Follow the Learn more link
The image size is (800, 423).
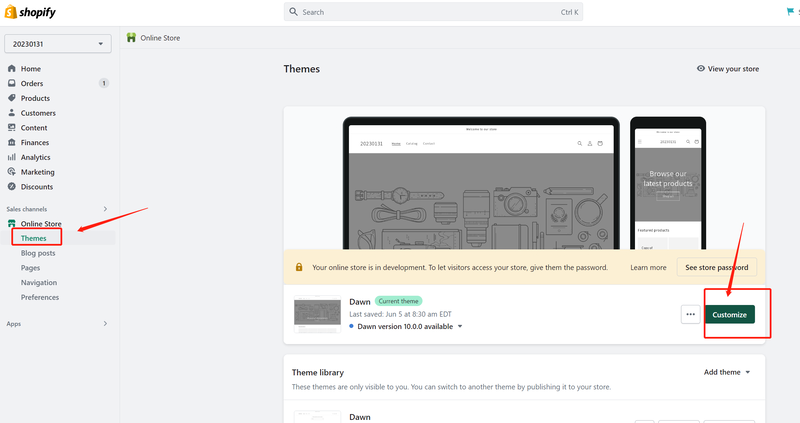[x=648, y=268]
